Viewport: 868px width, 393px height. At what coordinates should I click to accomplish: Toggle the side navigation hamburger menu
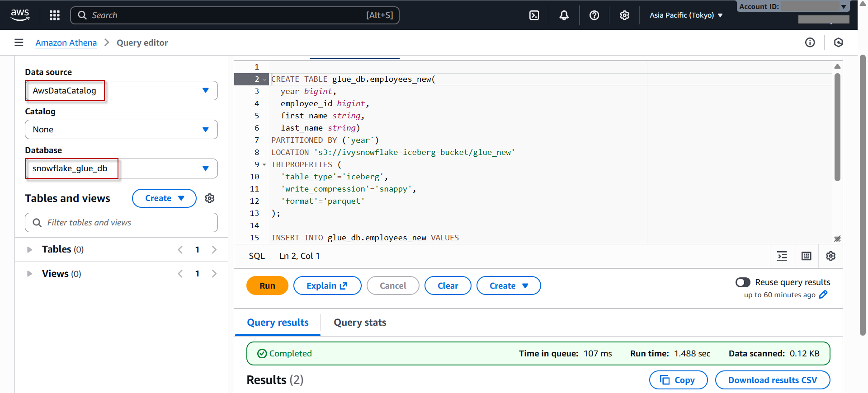coord(19,42)
